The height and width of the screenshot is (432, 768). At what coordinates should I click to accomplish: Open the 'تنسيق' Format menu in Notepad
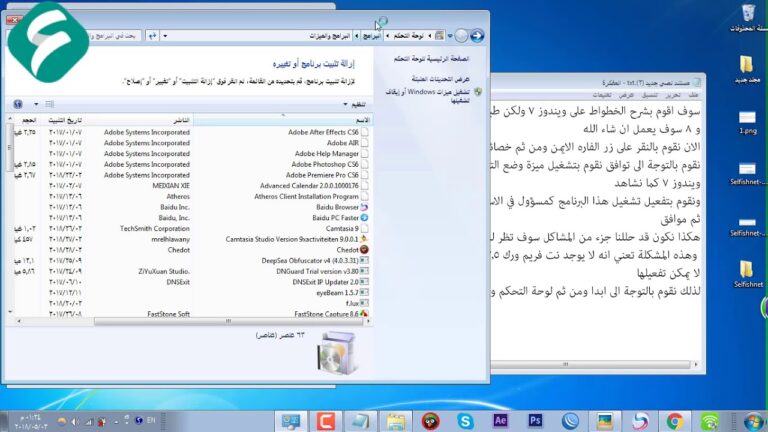[649, 95]
